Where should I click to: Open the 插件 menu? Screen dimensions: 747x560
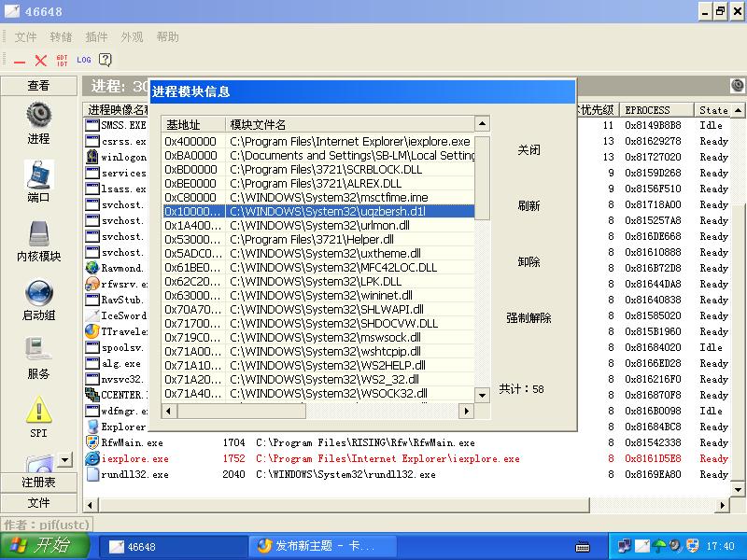click(x=96, y=36)
